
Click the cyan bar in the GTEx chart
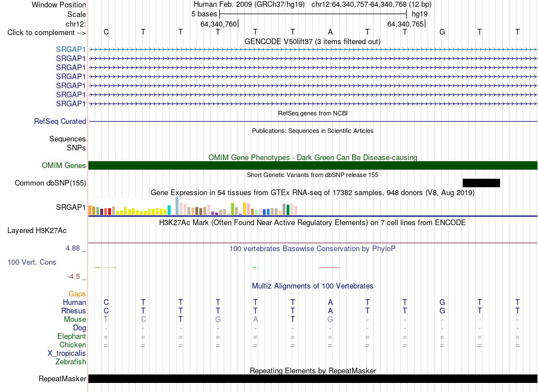169,210
